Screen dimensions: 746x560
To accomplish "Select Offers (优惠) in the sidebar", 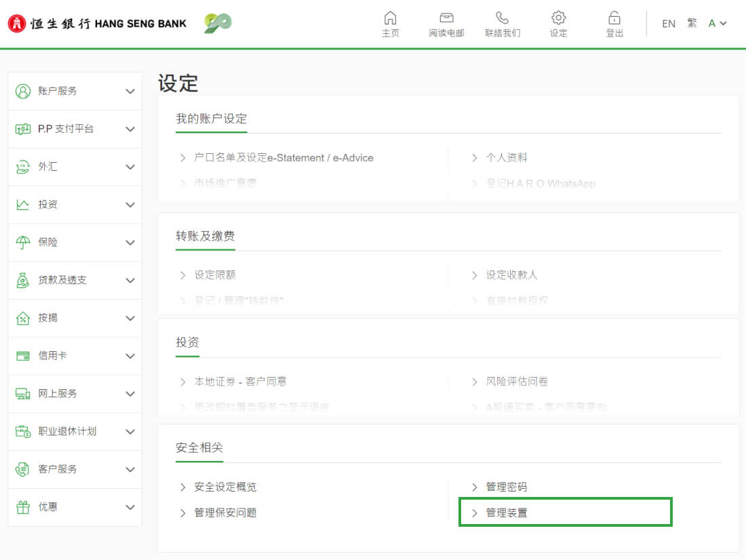I will point(47,506).
